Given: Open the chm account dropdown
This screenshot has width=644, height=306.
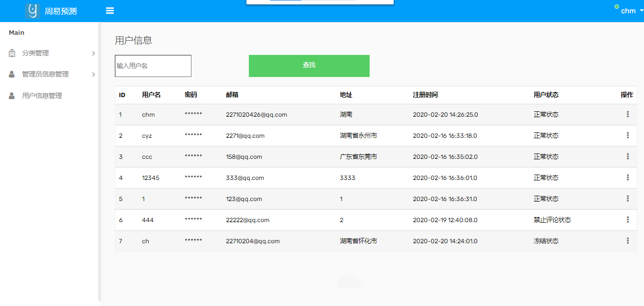Looking at the screenshot, I should pyautogui.click(x=631, y=11).
